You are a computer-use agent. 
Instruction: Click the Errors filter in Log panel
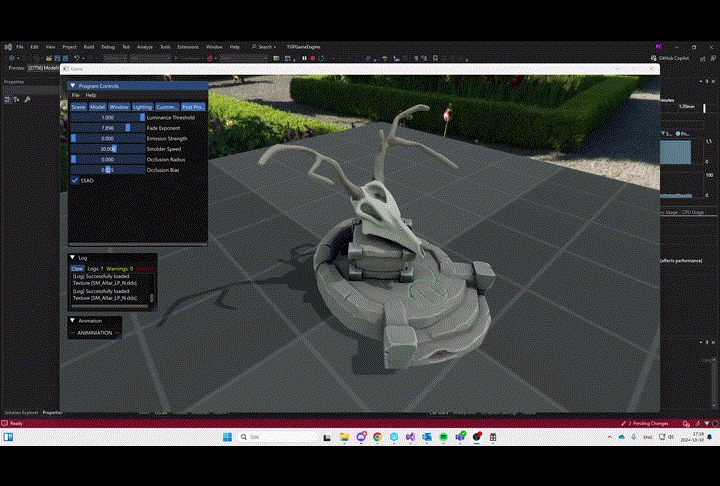[x=145, y=269]
